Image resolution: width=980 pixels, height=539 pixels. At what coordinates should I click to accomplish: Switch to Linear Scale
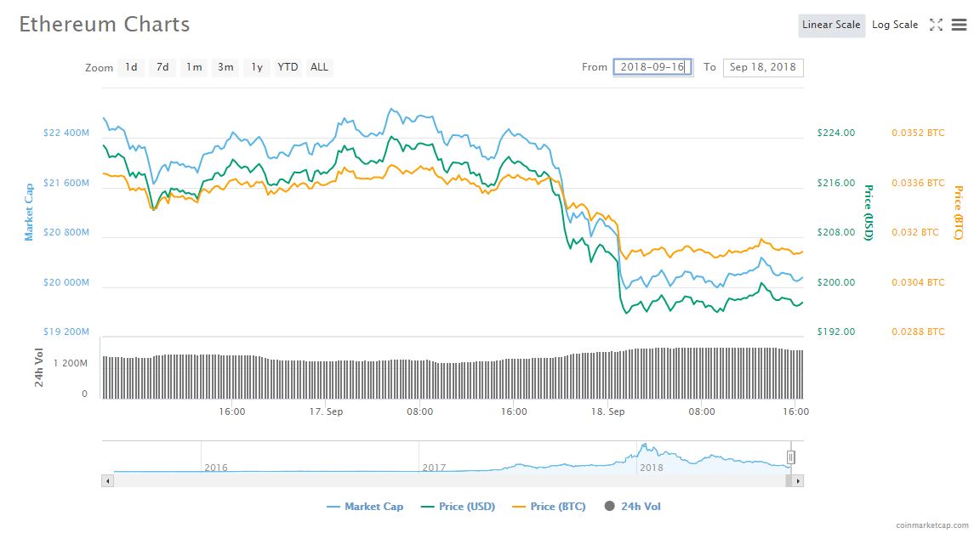tap(831, 25)
